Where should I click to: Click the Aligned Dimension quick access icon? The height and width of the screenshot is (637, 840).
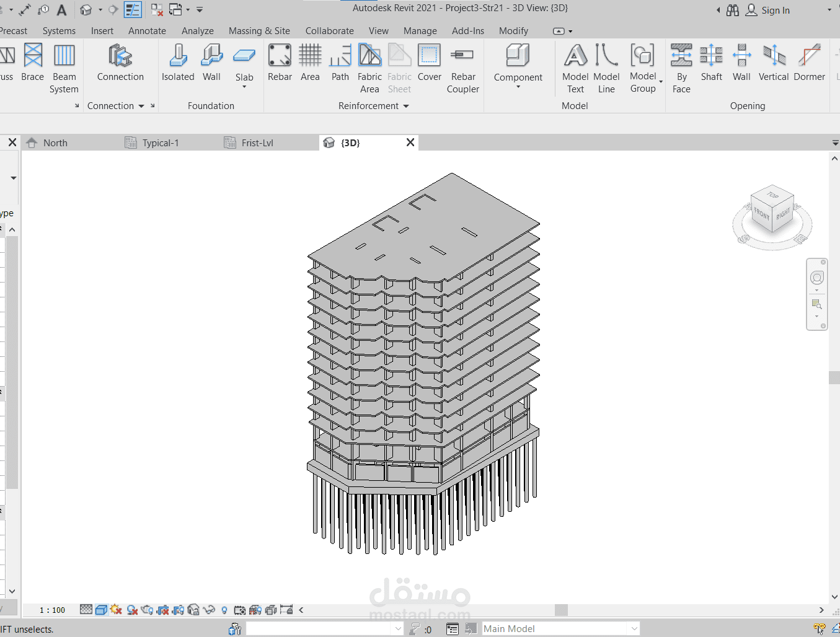pos(25,10)
